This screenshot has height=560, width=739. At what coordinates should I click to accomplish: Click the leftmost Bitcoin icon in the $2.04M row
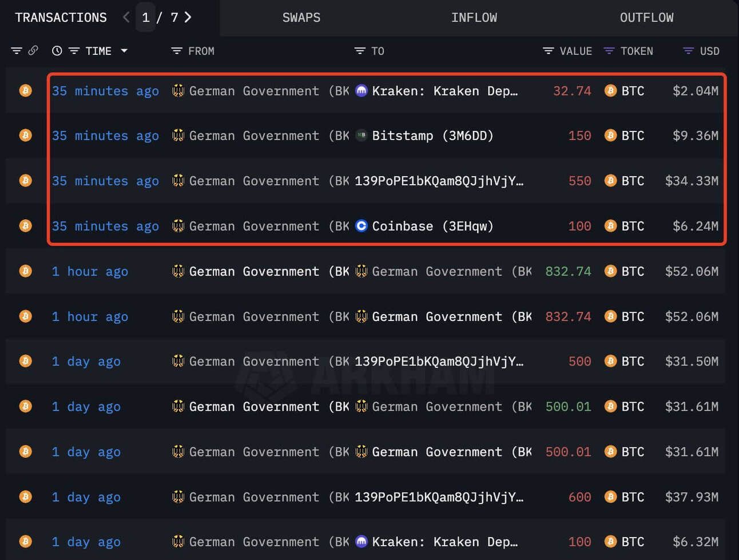[x=26, y=90]
